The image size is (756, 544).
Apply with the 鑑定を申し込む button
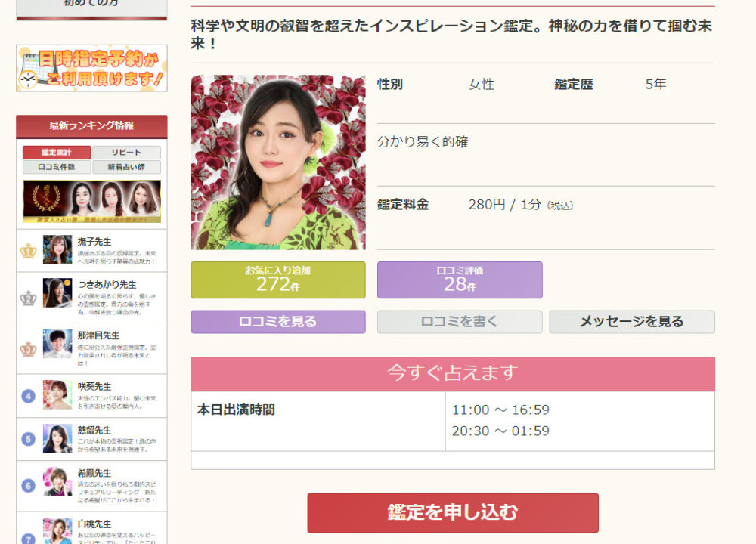[x=453, y=513]
